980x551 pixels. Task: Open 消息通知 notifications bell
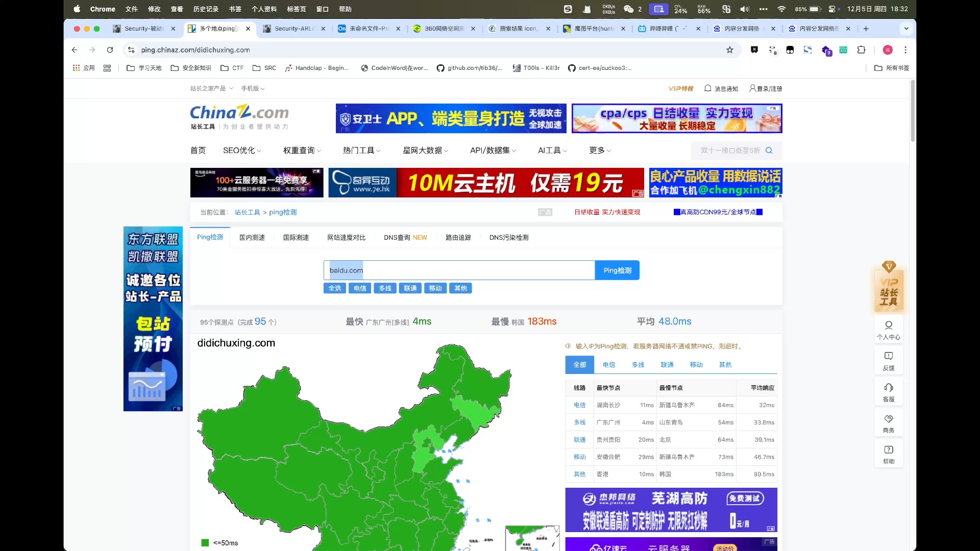pyautogui.click(x=721, y=88)
